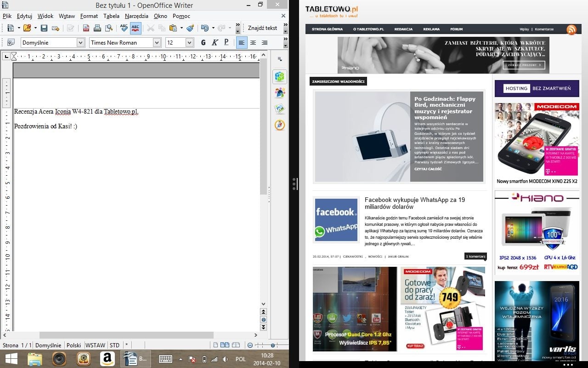Open the New document dropdown arrow
This screenshot has width=588, height=368.
click(x=18, y=28)
